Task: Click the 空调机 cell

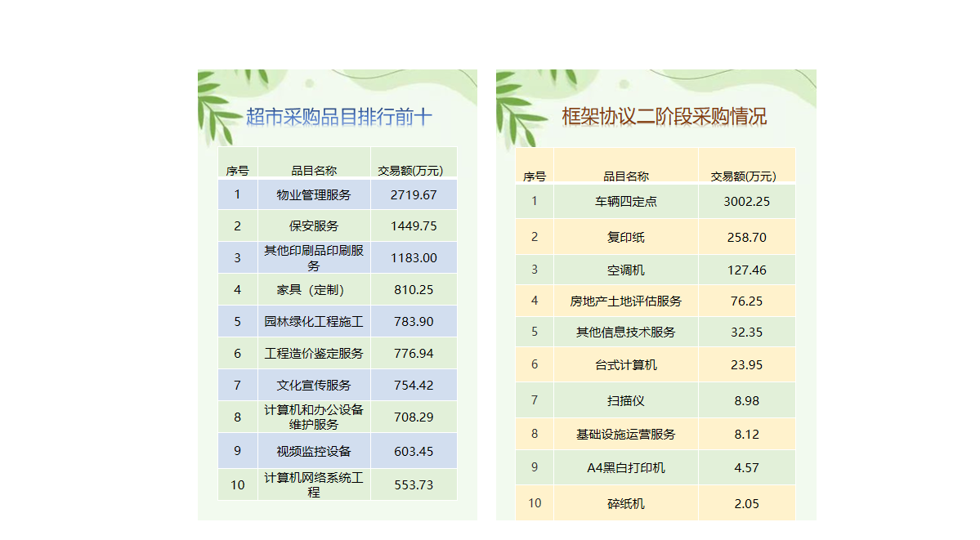Action: (x=625, y=270)
